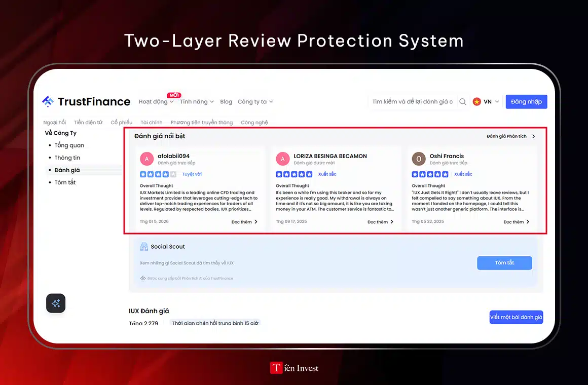The width and height of the screenshot is (588, 385).
Task: Click Đọc thêm on LORIZA's review
Action: coord(381,222)
